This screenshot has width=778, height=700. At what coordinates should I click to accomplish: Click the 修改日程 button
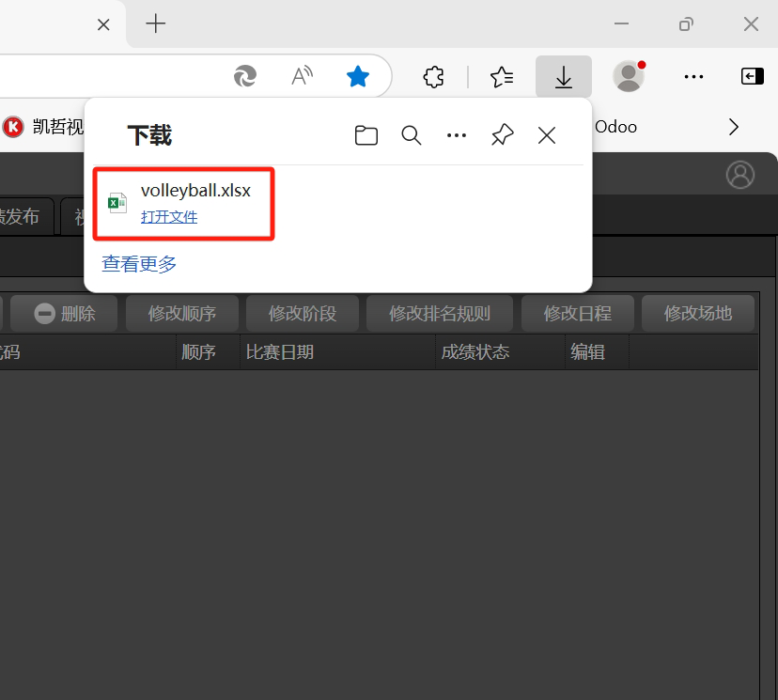pyautogui.click(x=577, y=314)
